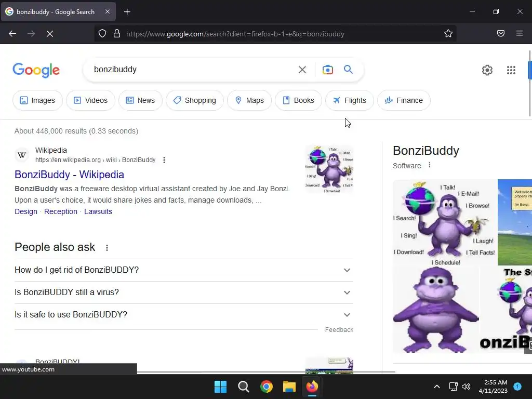532x399 pixels.
Task: Open the purple gorilla holding belly image
Action: (436, 310)
